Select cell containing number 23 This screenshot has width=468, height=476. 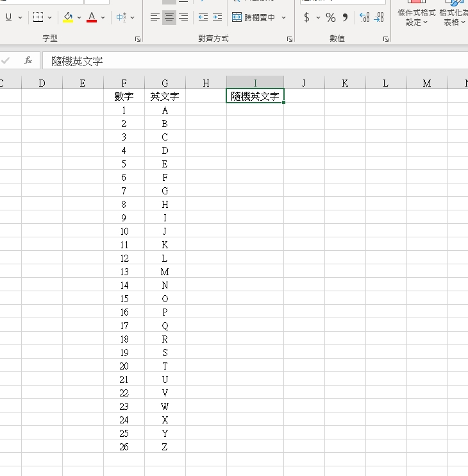point(124,407)
